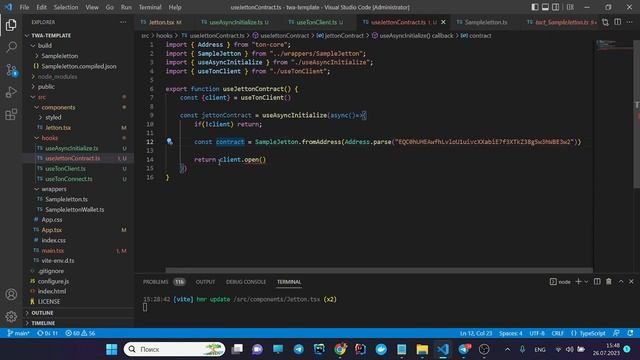The image size is (640, 360).
Task: Click the node terminal label
Action: tap(560, 282)
